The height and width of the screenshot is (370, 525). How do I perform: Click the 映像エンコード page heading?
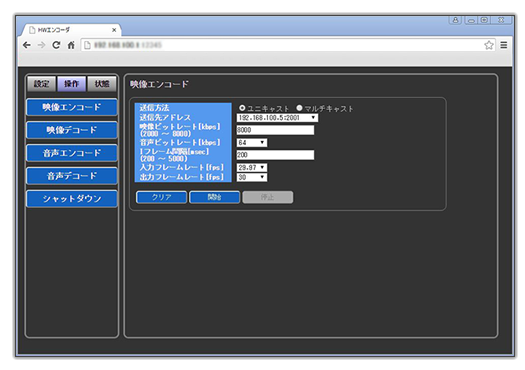(159, 84)
